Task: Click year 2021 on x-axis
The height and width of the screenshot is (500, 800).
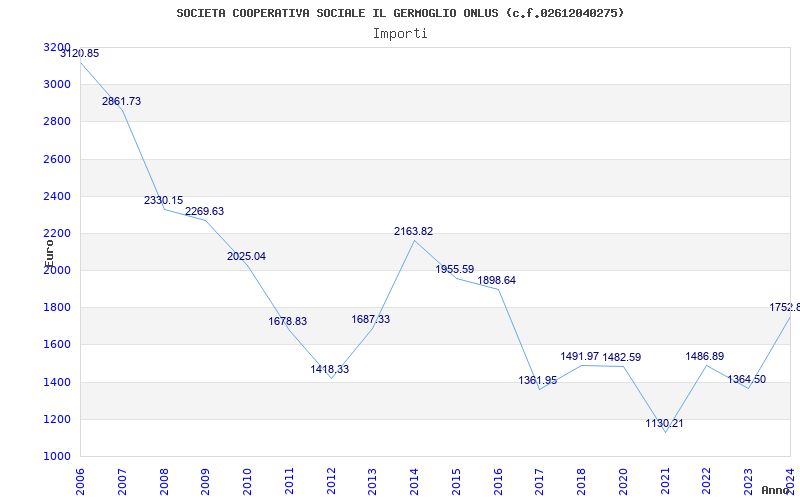Action: 665,482
